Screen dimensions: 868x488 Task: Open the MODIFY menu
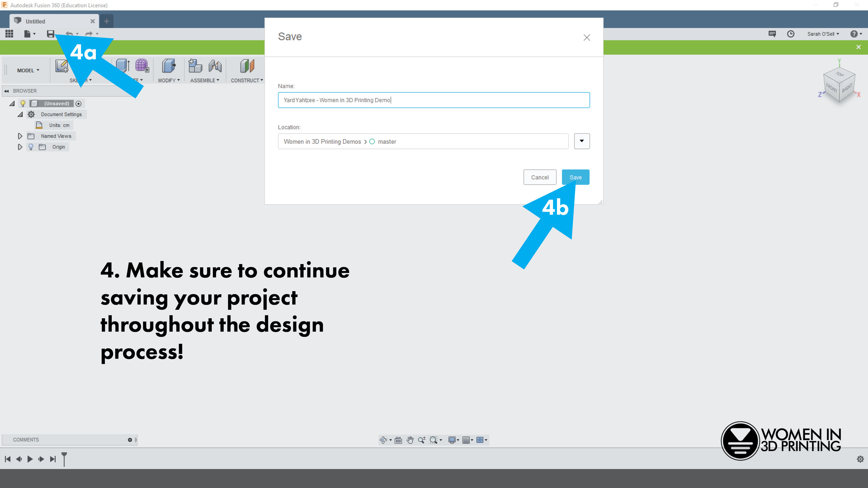pos(169,80)
